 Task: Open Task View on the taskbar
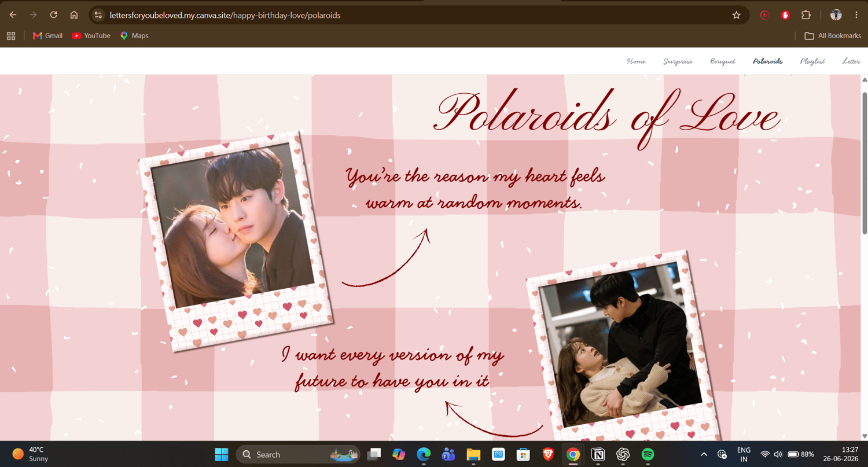[x=374, y=454]
